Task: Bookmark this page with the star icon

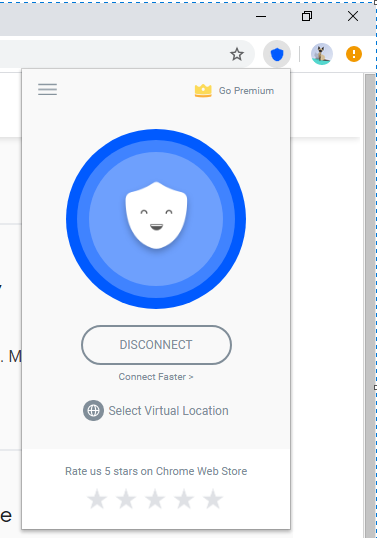Action: click(x=237, y=54)
